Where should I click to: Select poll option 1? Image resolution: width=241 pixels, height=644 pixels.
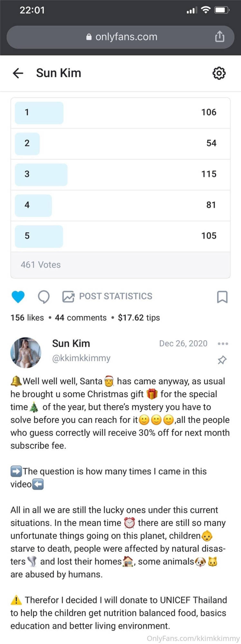click(120, 113)
